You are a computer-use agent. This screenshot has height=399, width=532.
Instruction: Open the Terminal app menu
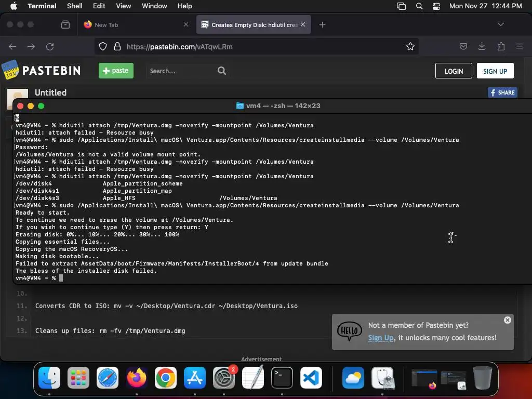42,6
